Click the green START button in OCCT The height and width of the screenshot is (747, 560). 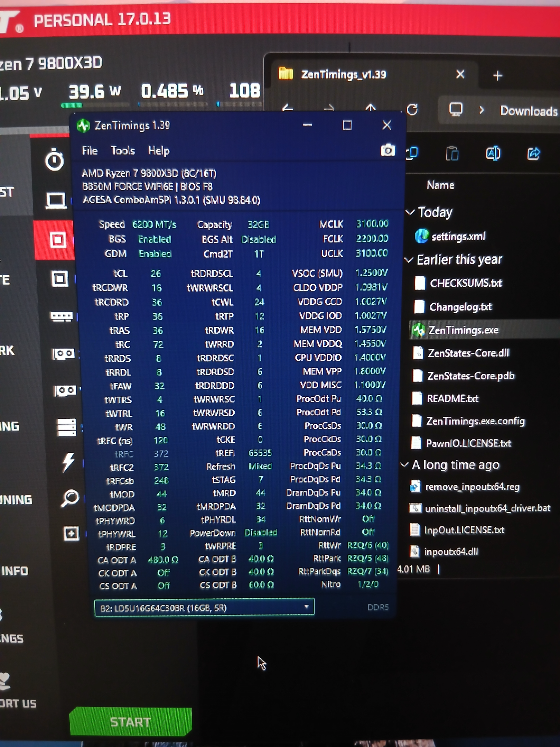click(x=131, y=721)
